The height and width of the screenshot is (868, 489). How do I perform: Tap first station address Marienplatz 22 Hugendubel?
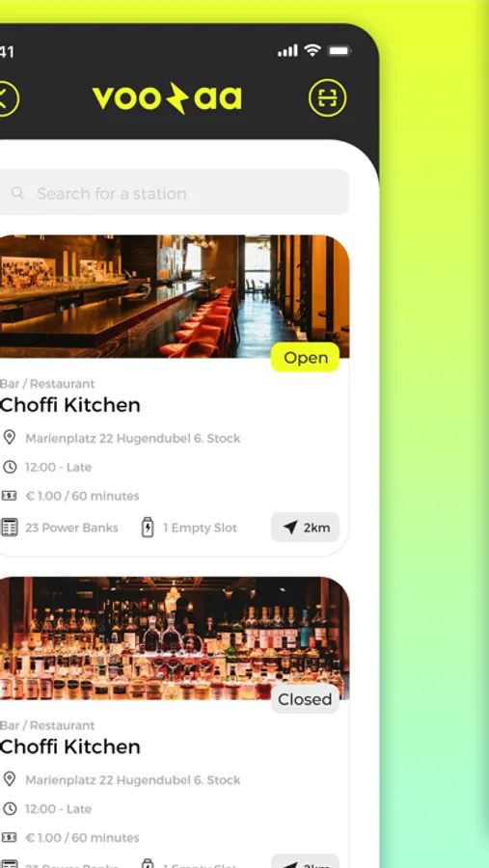133,439
